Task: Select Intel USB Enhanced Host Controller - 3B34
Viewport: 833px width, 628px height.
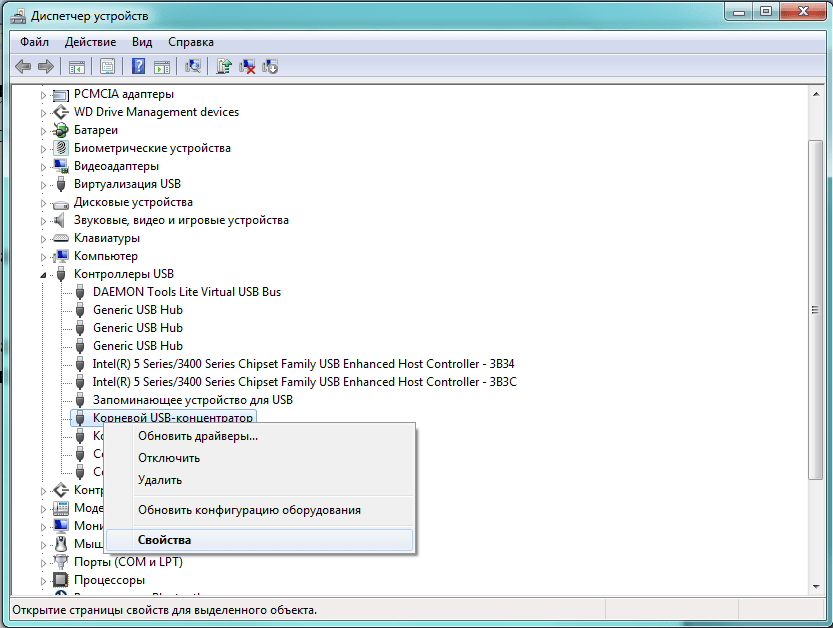Action: coord(303,364)
